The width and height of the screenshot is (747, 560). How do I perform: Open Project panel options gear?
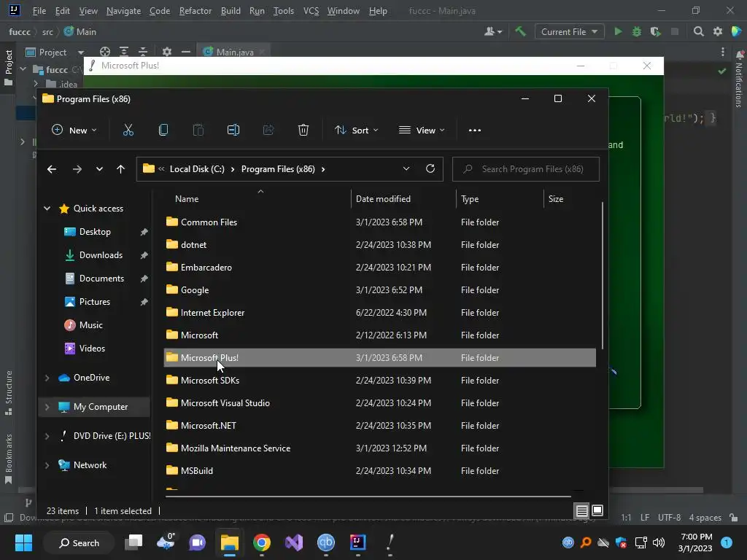point(166,52)
